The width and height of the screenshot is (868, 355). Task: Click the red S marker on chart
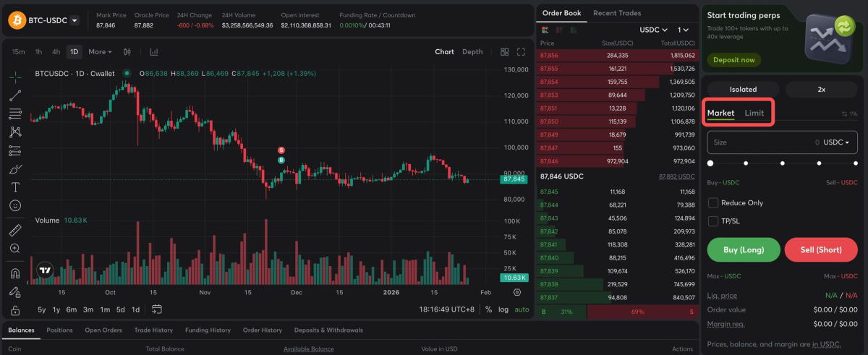click(x=281, y=150)
